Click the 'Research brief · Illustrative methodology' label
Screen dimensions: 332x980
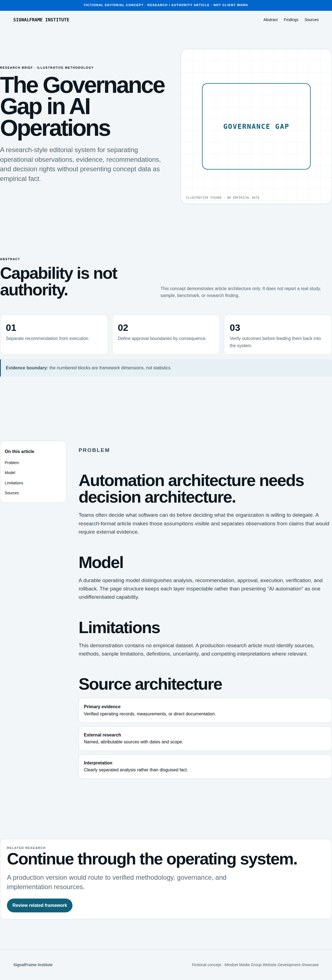[x=47, y=68]
